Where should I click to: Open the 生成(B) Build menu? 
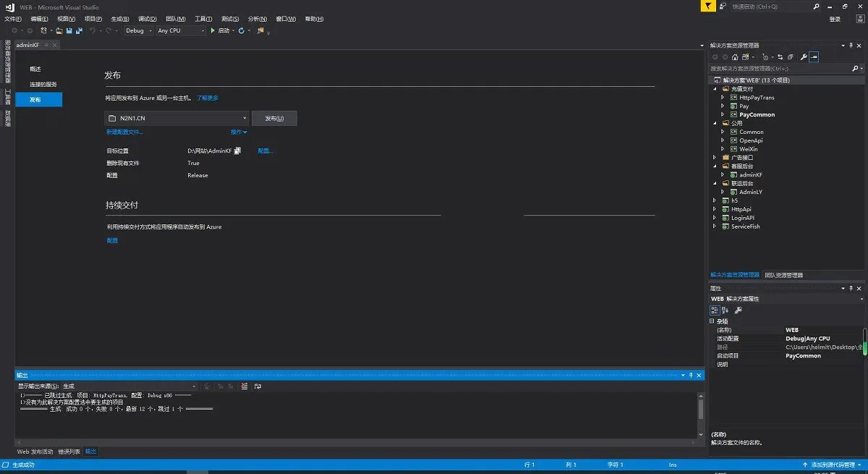point(121,19)
